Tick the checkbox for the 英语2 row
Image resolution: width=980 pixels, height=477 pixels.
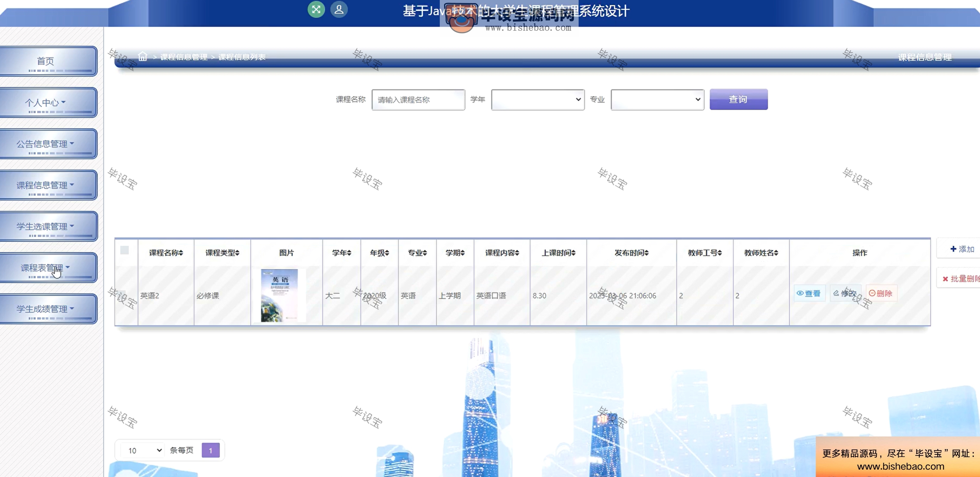click(122, 295)
